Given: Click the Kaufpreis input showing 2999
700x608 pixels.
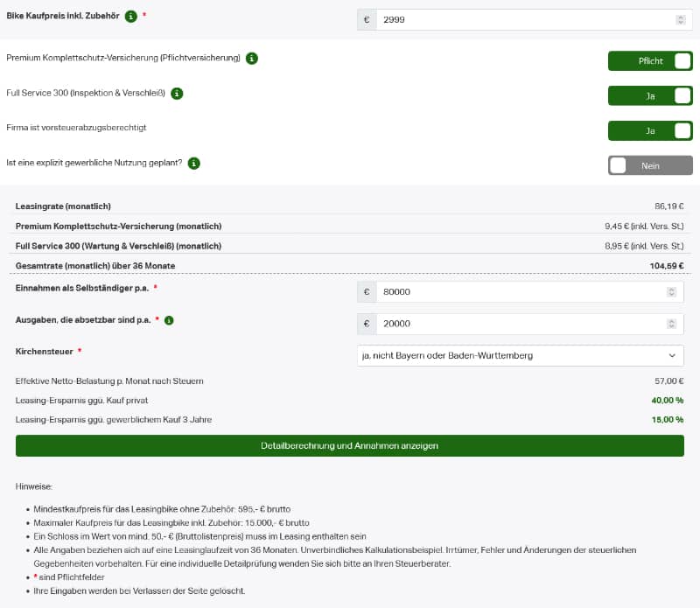Looking at the screenshot, I should [x=525, y=17].
